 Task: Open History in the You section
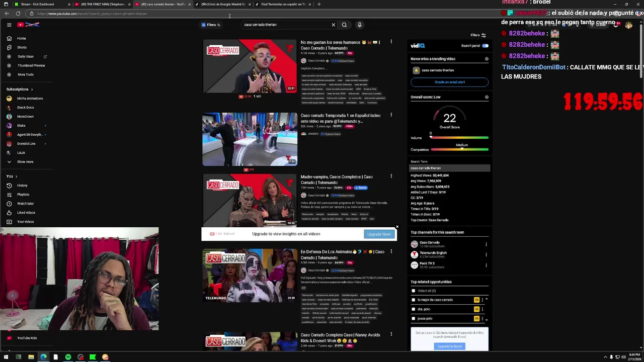22,186
